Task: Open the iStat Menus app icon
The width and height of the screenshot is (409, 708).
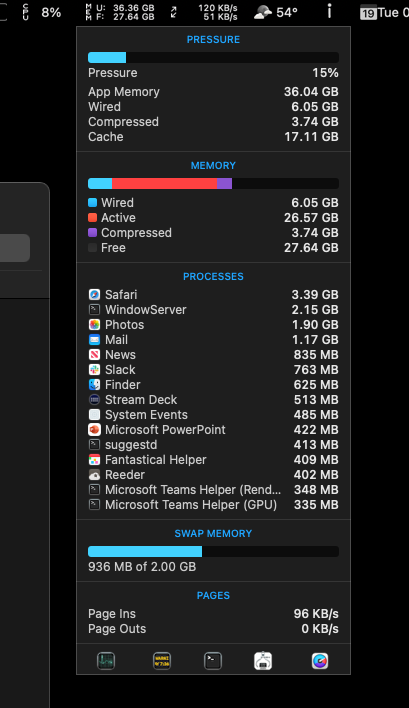Action: 320,661
